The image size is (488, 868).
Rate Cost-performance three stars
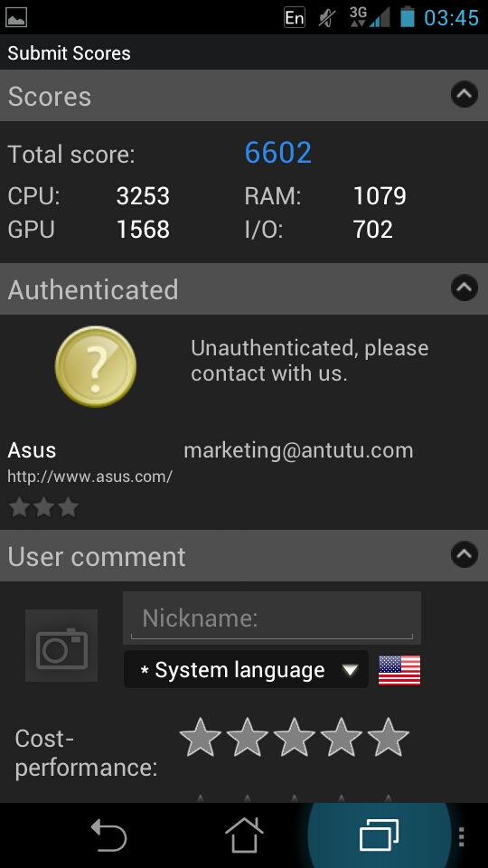point(295,738)
